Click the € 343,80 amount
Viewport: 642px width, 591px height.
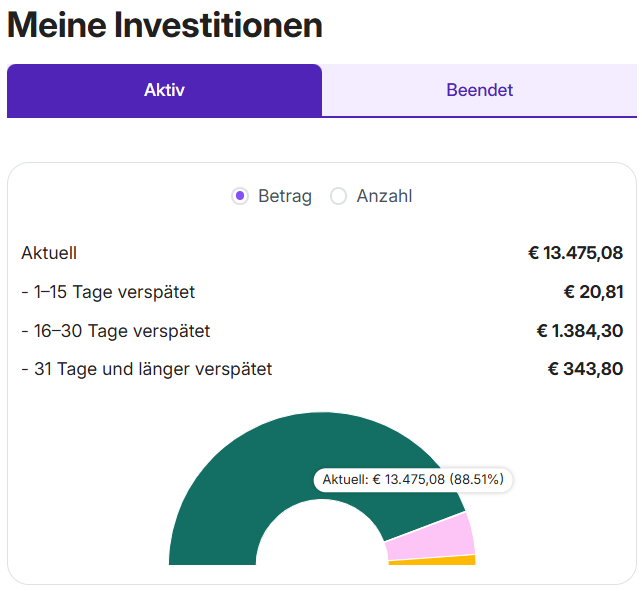click(585, 370)
